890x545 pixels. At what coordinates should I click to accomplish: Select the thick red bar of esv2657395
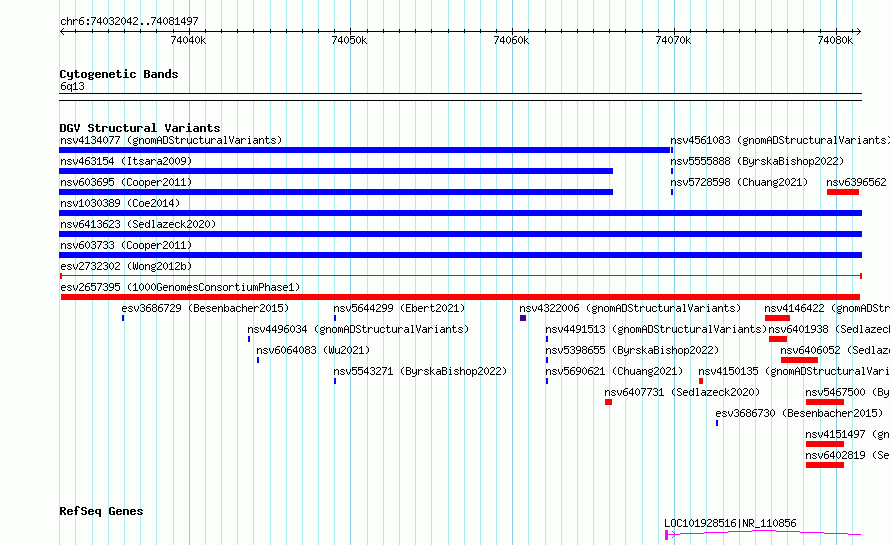point(460,297)
